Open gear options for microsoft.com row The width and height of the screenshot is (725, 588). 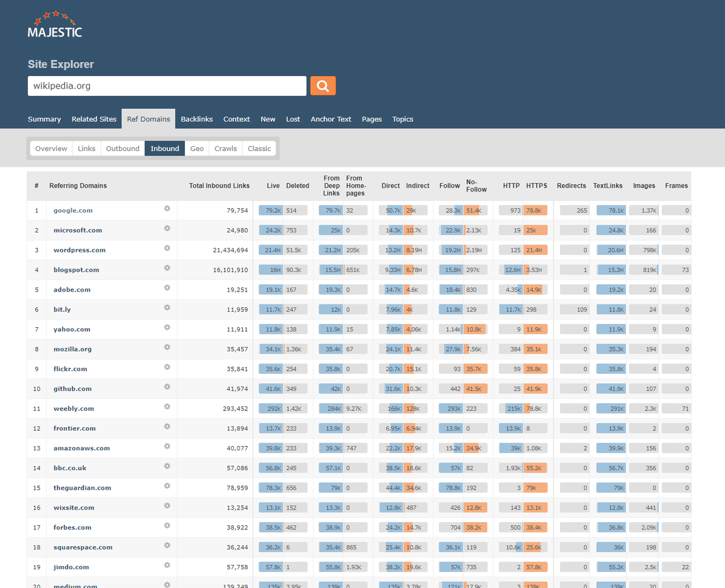click(x=167, y=228)
